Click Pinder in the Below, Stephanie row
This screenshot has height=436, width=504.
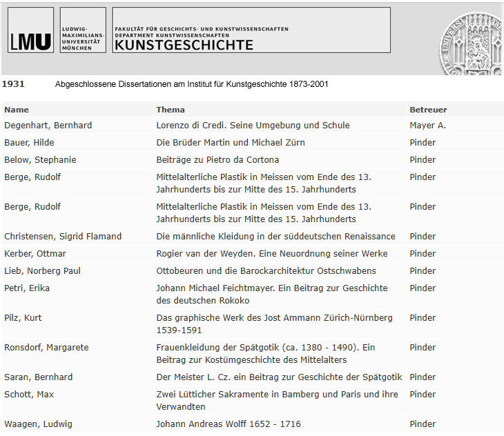click(423, 160)
